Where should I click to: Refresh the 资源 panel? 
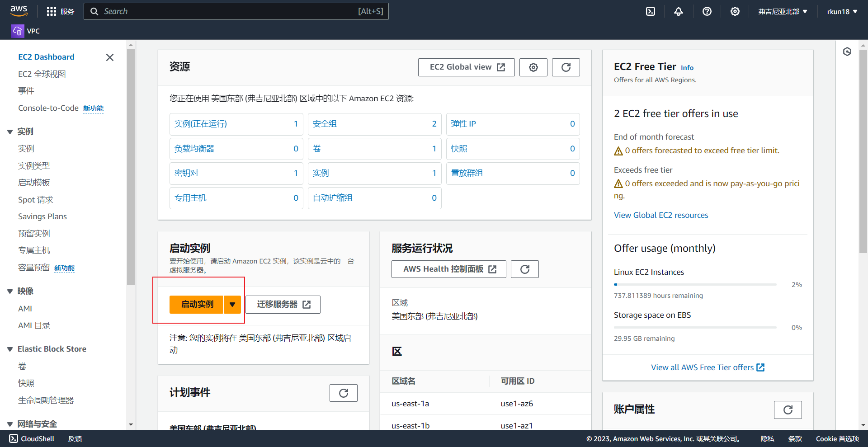click(x=566, y=67)
